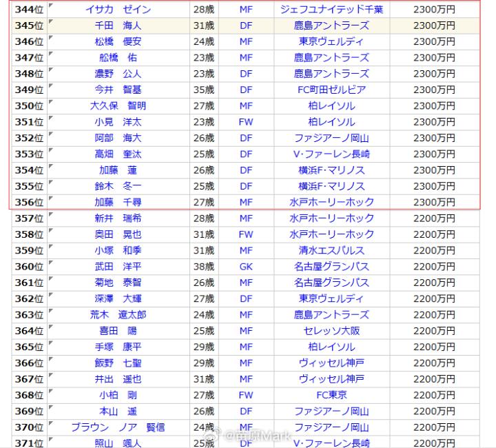This screenshot has width=496, height=448.
Task: Click player ブラウン ノア 賢信
Action: click(118, 427)
